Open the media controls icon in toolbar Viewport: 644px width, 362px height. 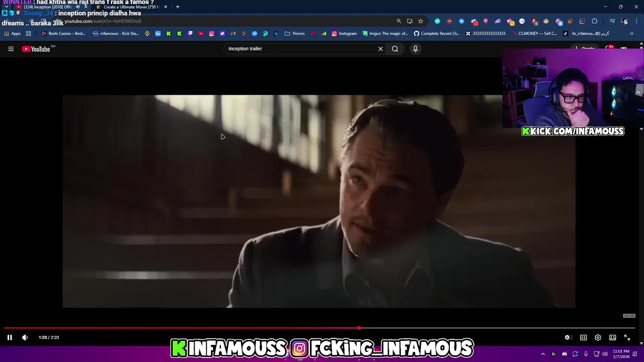[x=612, y=21]
